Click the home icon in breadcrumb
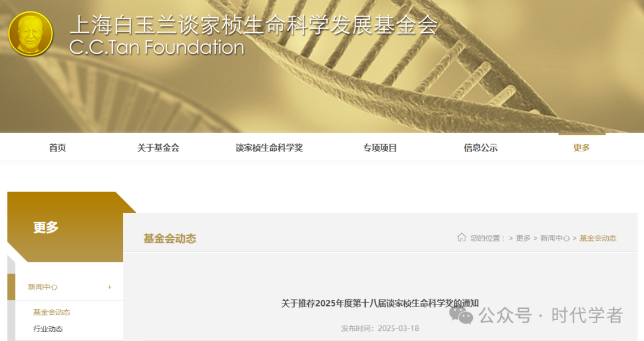This screenshot has height=341, width=644. click(462, 237)
